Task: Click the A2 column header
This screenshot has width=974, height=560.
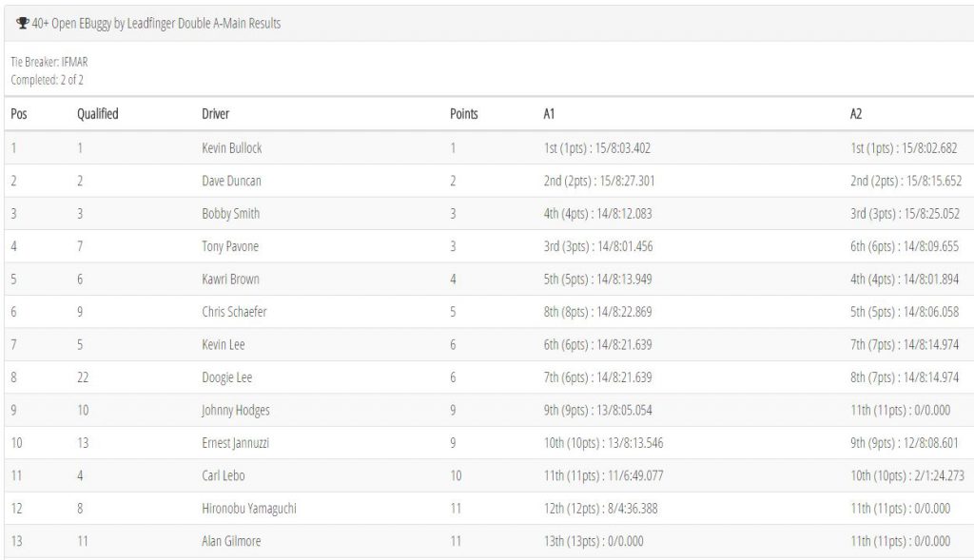Action: click(x=856, y=113)
